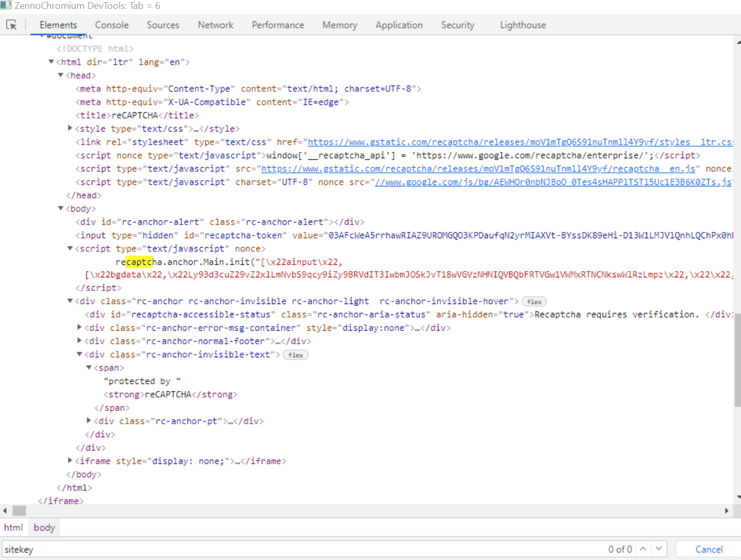Select the "protected by " text node
Viewport: 741px width, 560px height.
tap(142, 381)
